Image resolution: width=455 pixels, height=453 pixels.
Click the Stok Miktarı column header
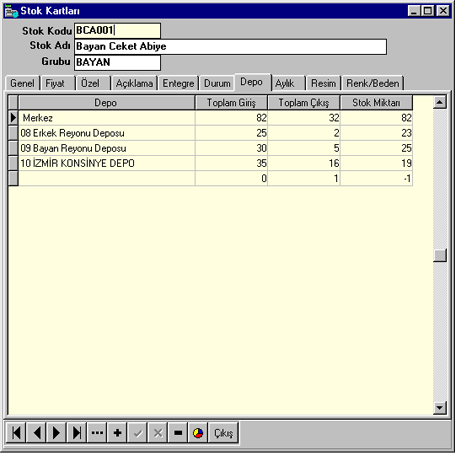(376, 103)
